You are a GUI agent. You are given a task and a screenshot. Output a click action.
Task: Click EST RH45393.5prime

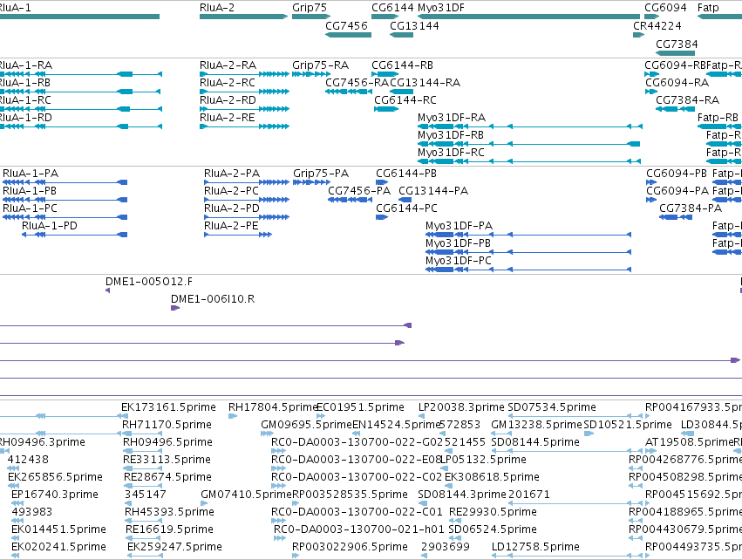169,512
